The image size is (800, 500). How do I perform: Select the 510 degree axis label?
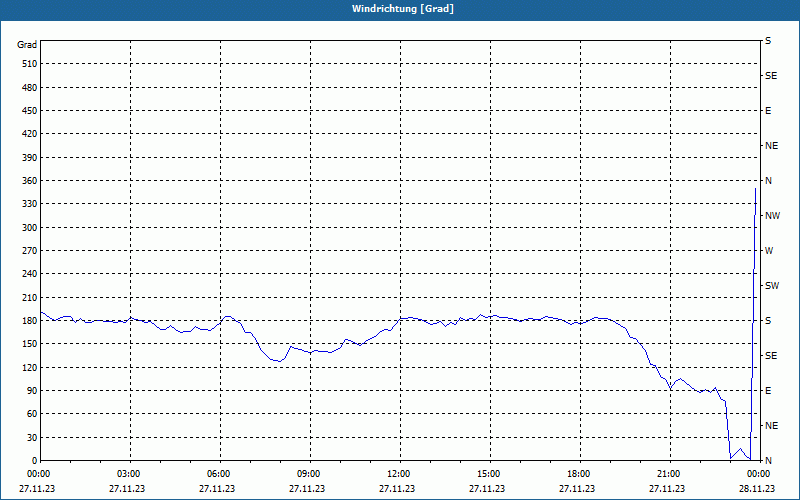pyautogui.click(x=29, y=64)
